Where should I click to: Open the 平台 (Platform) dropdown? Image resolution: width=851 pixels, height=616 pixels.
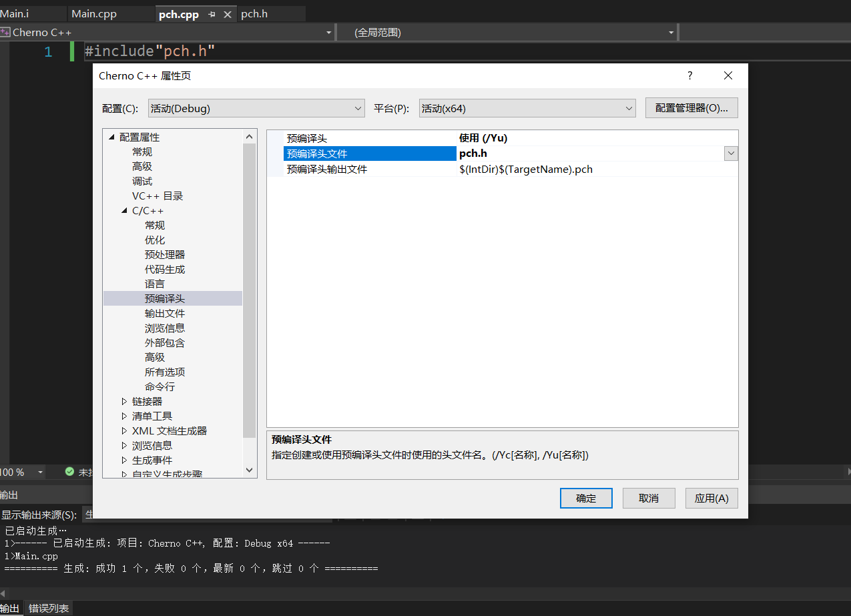coord(527,108)
